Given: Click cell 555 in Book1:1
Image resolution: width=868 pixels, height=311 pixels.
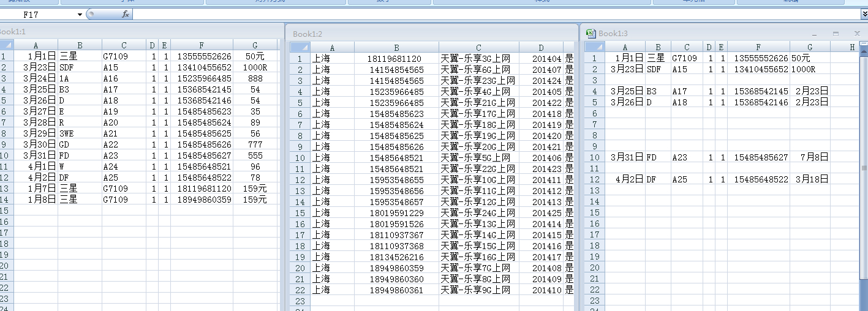Looking at the screenshot, I should coord(255,155).
